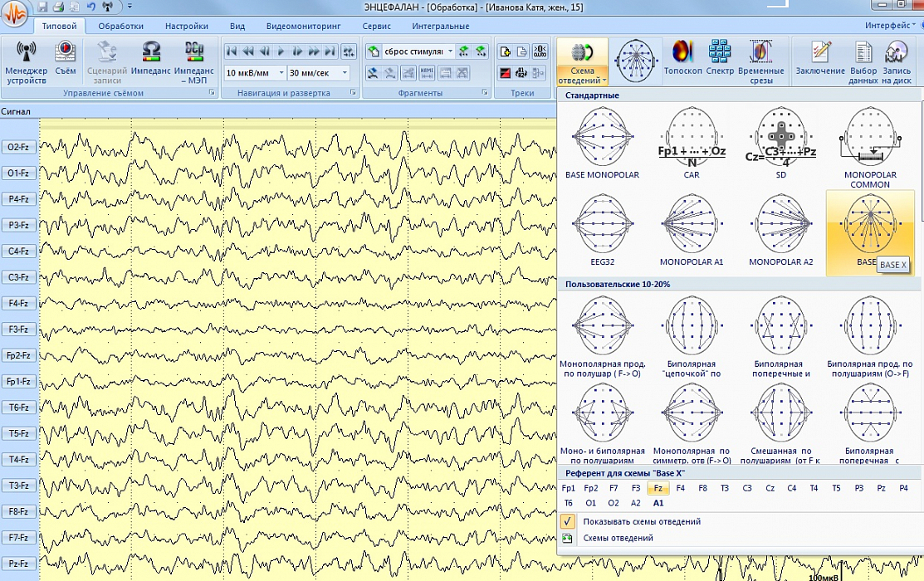This screenshot has width=924, height=581.
Task: Select Cz as the Base X referent
Action: pos(770,489)
